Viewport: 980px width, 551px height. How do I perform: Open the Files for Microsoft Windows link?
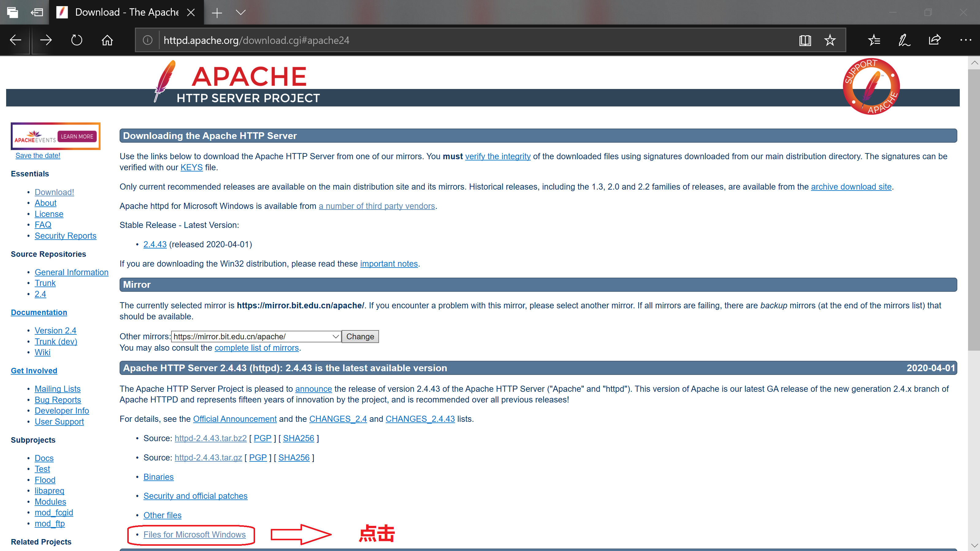(x=194, y=534)
